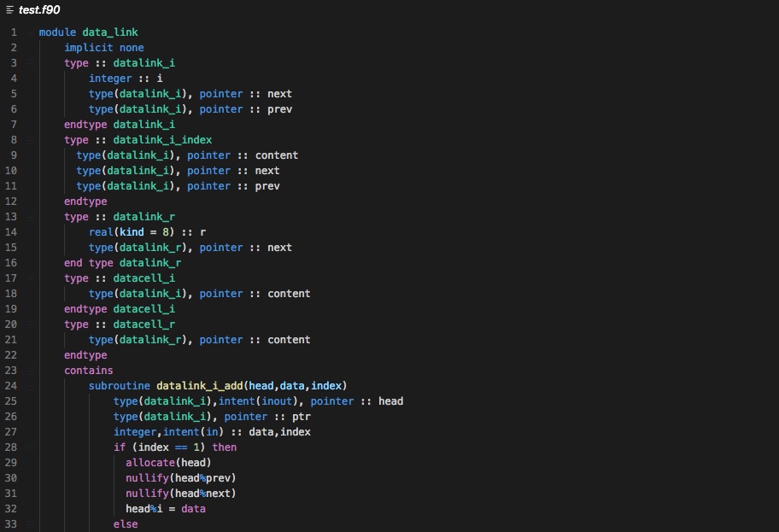This screenshot has height=532, width=779.
Task: Click 'inout' intent on line 25
Action: 277,402
